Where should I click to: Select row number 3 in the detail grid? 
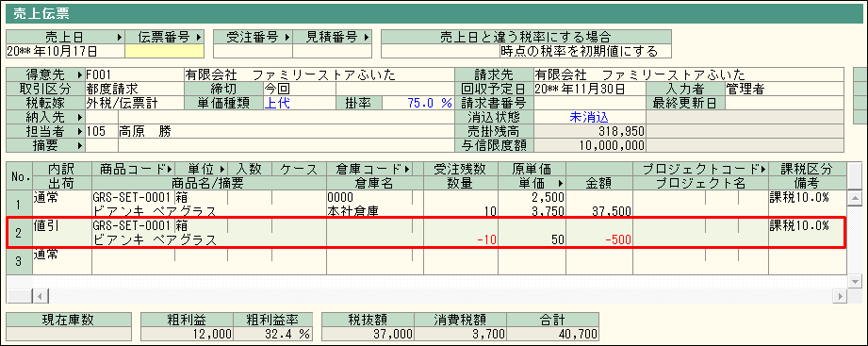tap(19, 261)
